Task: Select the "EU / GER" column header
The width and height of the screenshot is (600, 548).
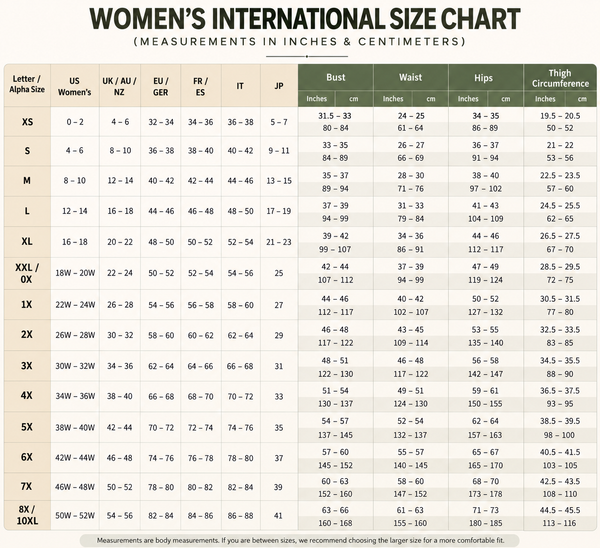Action: coord(161,86)
